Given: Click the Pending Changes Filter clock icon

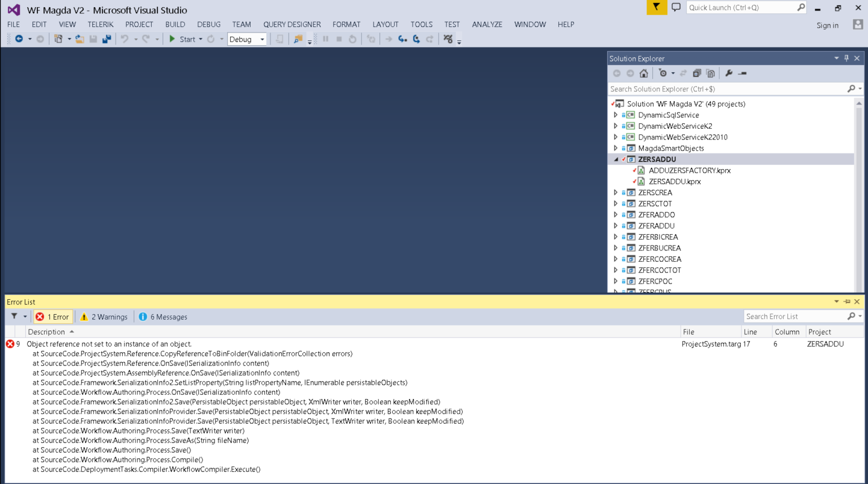Looking at the screenshot, I should pos(663,73).
